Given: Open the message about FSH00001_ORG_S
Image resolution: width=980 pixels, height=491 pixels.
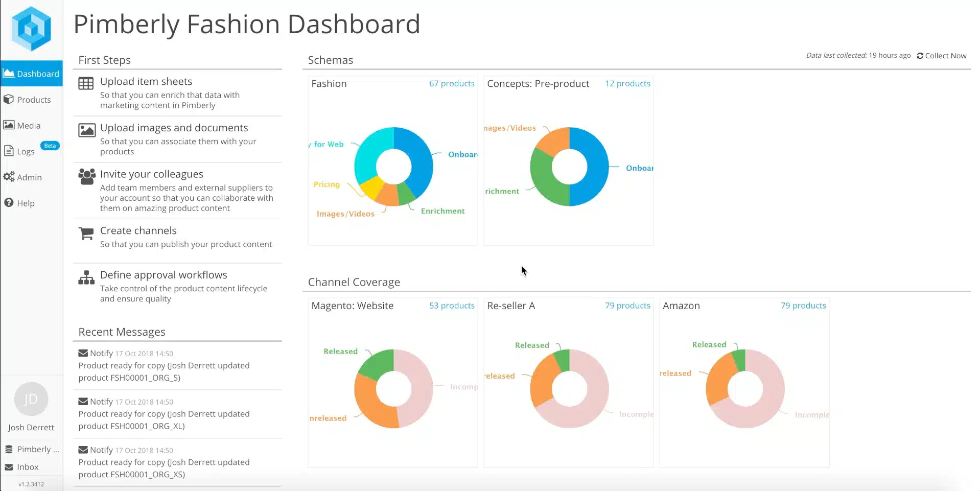Looking at the screenshot, I should point(177,365).
